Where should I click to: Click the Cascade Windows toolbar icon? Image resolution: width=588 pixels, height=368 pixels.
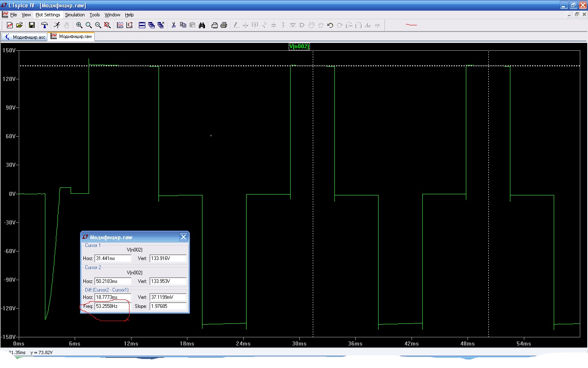tap(151, 25)
